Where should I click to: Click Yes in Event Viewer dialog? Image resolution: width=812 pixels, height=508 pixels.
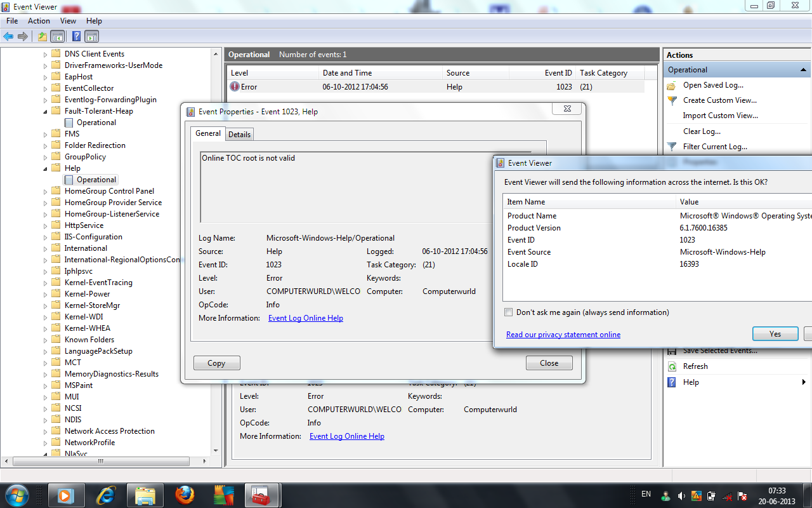[775, 334]
